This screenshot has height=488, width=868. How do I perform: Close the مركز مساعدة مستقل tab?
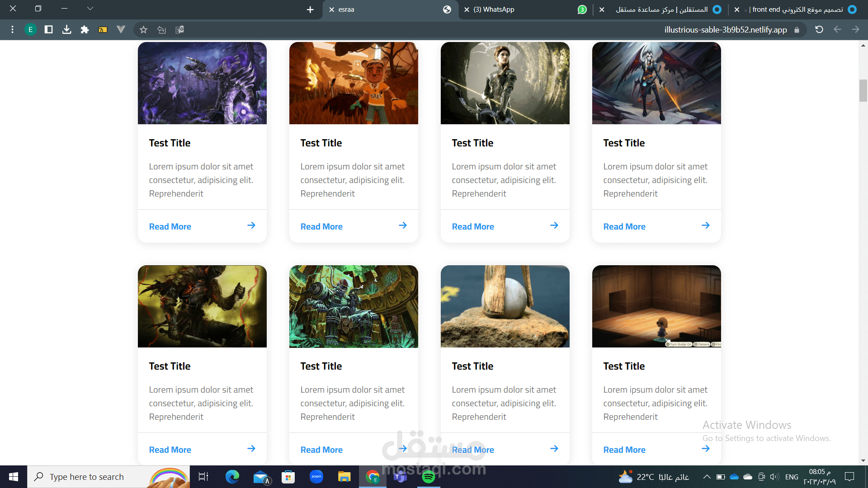point(602,9)
